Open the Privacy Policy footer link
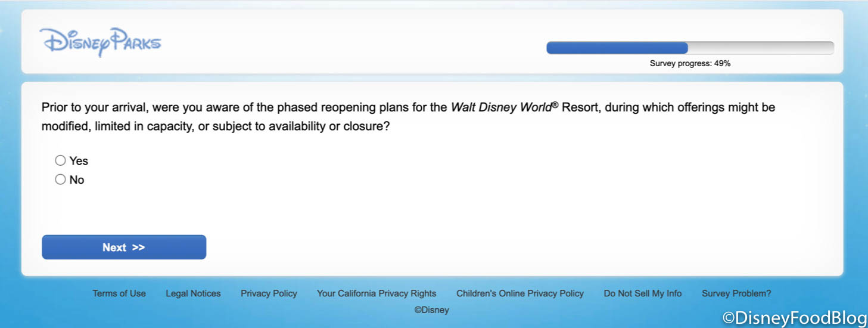This screenshot has height=328, width=868. pos(269,293)
